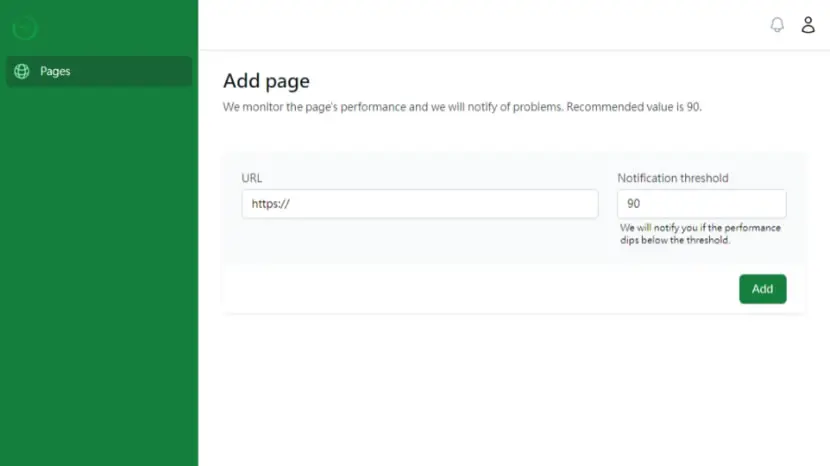Click the value 90 in threshold box
This screenshot has width=830, height=466.
(x=634, y=204)
